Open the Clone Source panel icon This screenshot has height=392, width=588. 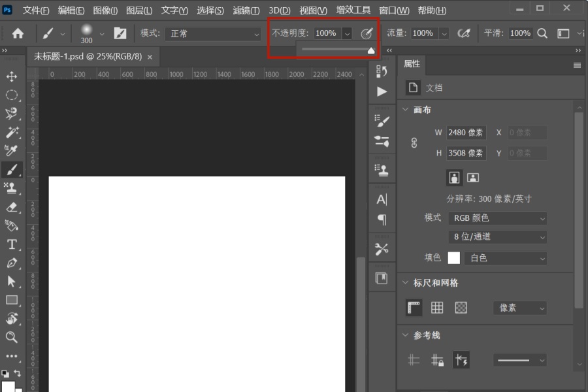point(382,170)
